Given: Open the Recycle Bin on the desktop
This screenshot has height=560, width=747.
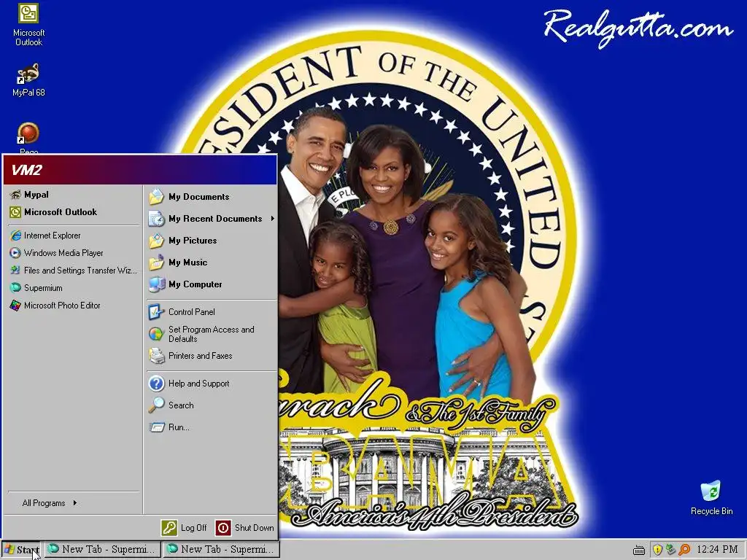Looking at the screenshot, I should click(x=711, y=497).
